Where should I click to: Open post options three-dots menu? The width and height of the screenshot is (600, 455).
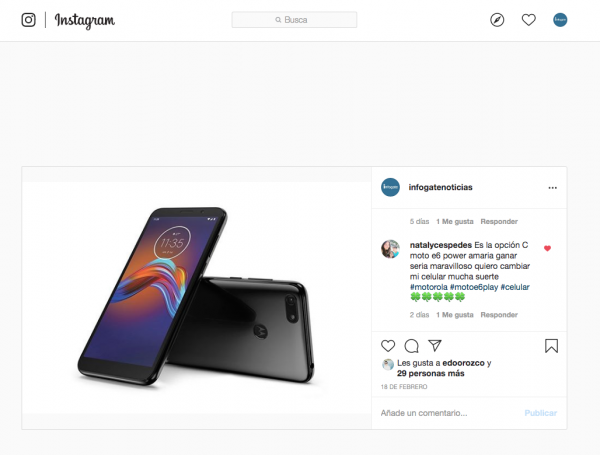[x=552, y=188]
